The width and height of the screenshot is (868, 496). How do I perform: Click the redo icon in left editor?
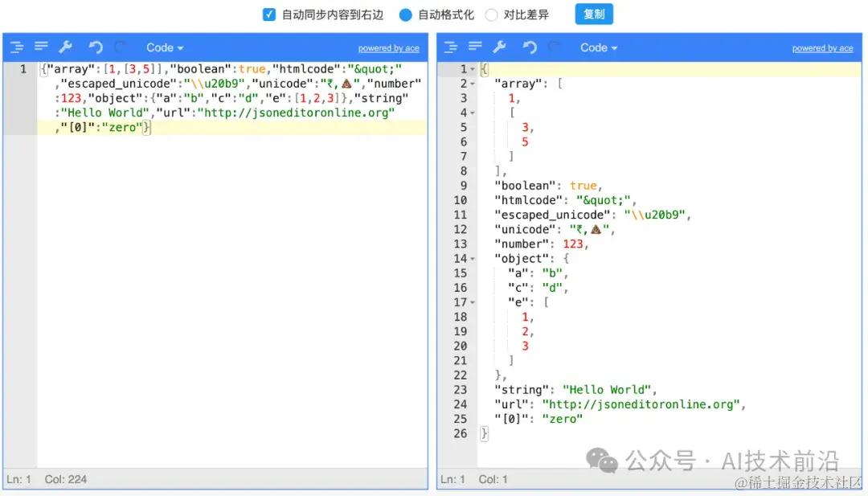[120, 47]
